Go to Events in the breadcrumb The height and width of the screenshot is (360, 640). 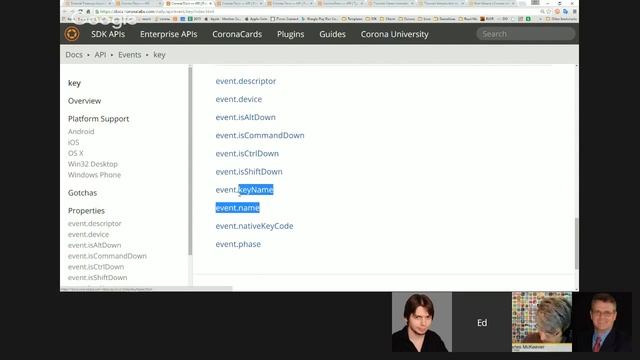pyautogui.click(x=130, y=55)
